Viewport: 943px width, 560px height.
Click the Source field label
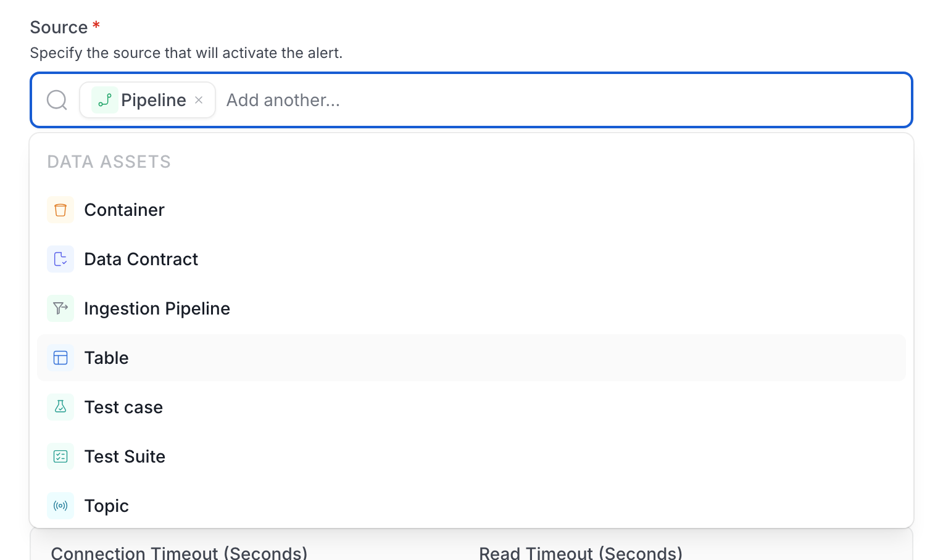pos(59,27)
